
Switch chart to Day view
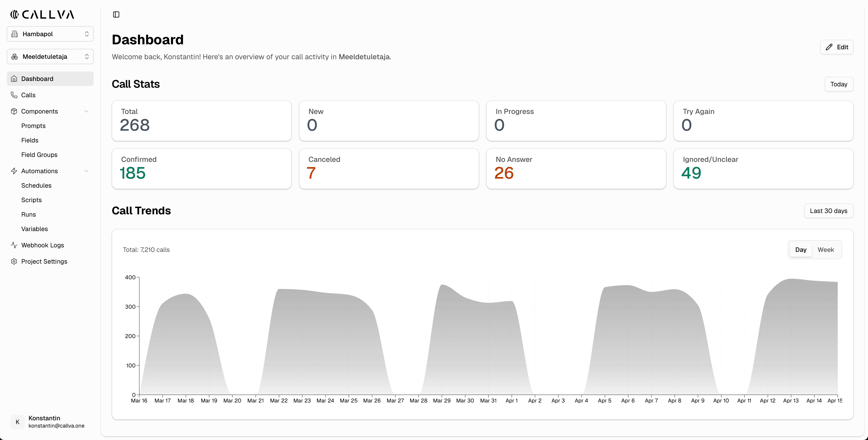click(801, 250)
